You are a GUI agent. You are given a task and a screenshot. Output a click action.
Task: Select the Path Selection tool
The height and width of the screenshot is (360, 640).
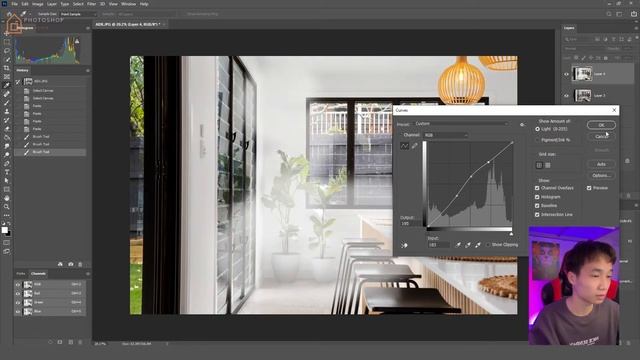point(7,180)
